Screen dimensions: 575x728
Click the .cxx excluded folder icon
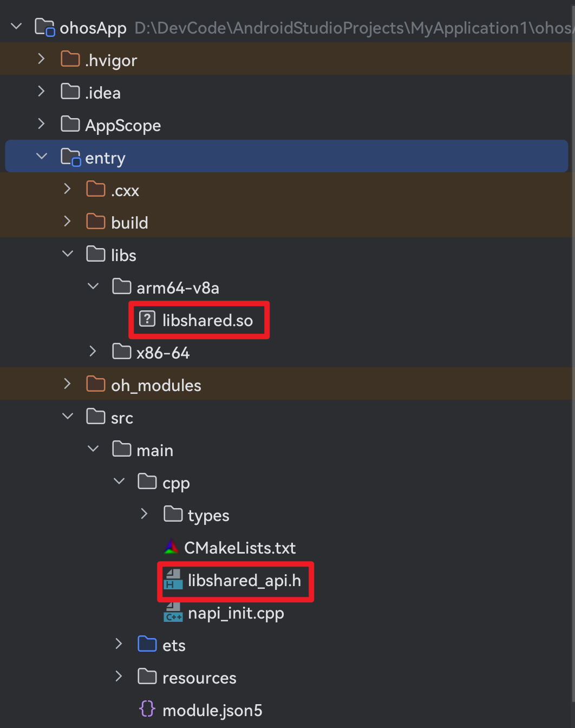point(96,188)
